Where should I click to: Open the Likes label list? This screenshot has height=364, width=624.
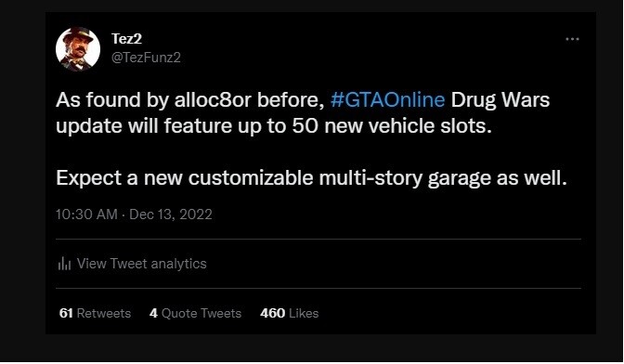tap(304, 313)
